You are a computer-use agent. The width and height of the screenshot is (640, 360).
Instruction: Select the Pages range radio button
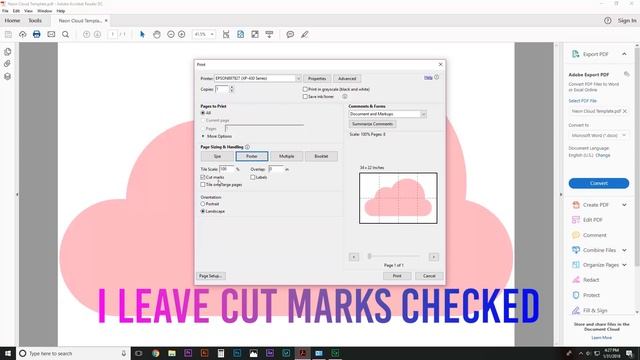point(203,129)
